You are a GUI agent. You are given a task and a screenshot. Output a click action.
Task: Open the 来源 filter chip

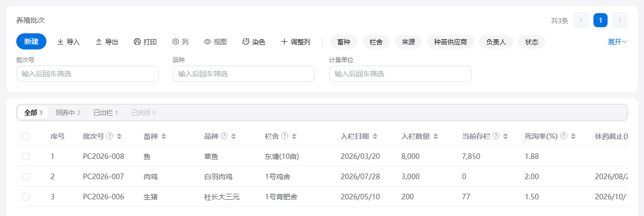(x=408, y=42)
